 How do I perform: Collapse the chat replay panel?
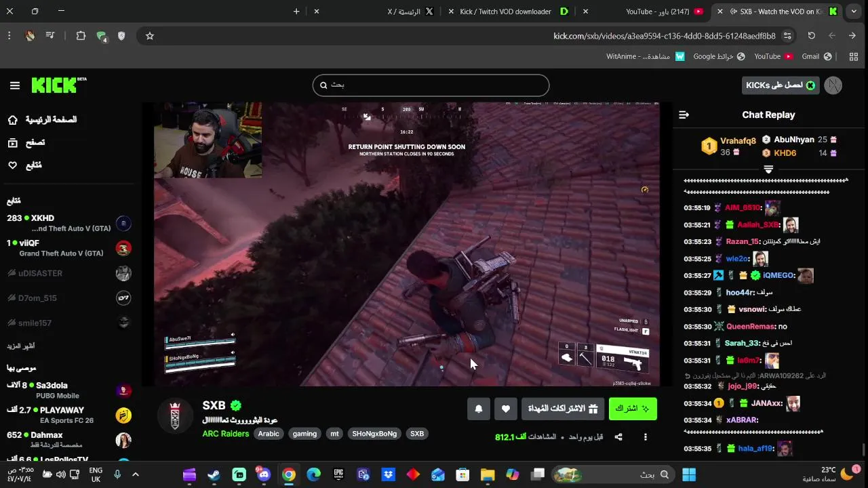[684, 115]
